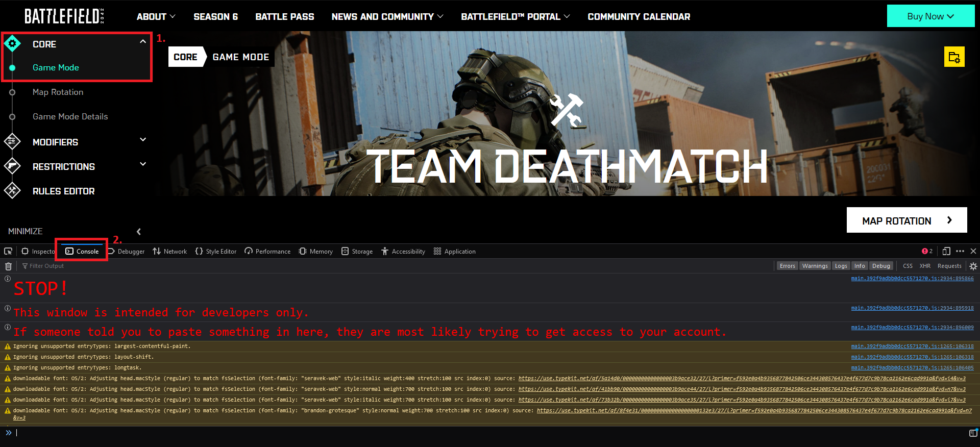Expand the Modifiers section
The width and height of the screenshot is (980, 447).
(143, 140)
